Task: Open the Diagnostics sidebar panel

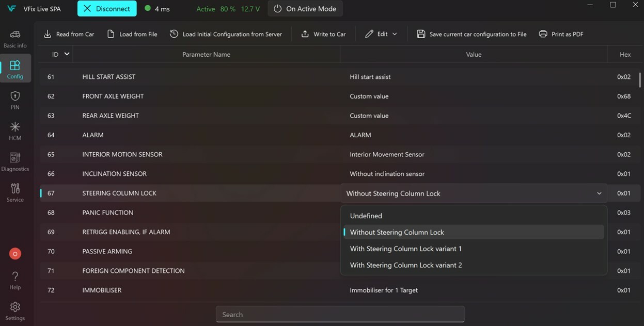Action: tap(15, 162)
